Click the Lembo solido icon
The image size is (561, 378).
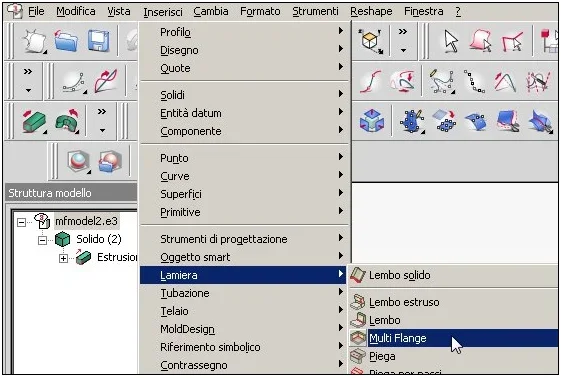click(x=357, y=275)
